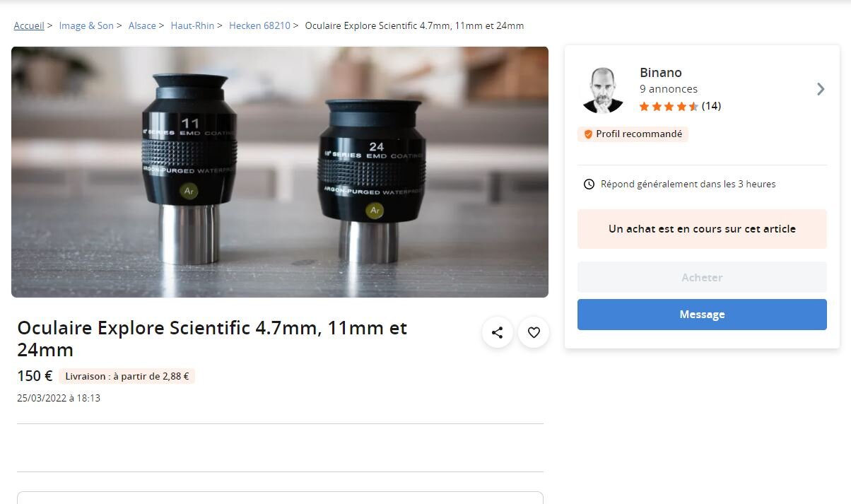Open Hecken 68210 breadcrumb link
This screenshot has height=504, width=851.
259,25
